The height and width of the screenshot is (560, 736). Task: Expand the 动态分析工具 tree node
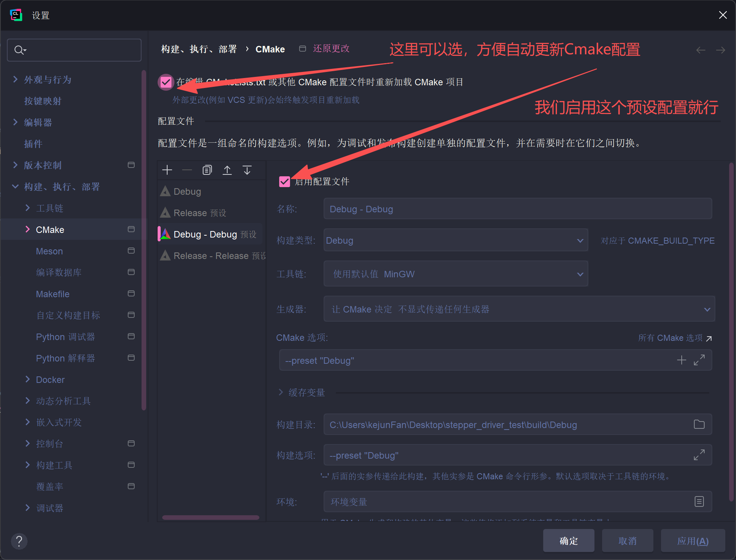[x=28, y=400]
